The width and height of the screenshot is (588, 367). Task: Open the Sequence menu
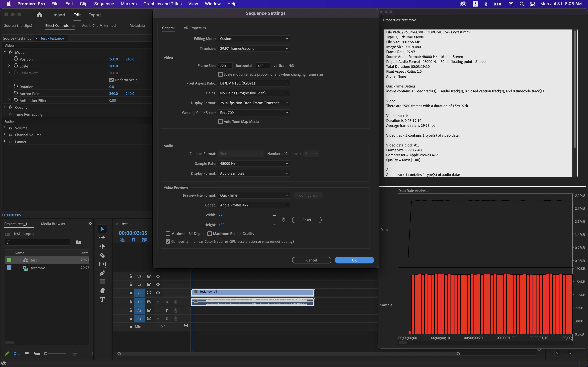point(104,4)
